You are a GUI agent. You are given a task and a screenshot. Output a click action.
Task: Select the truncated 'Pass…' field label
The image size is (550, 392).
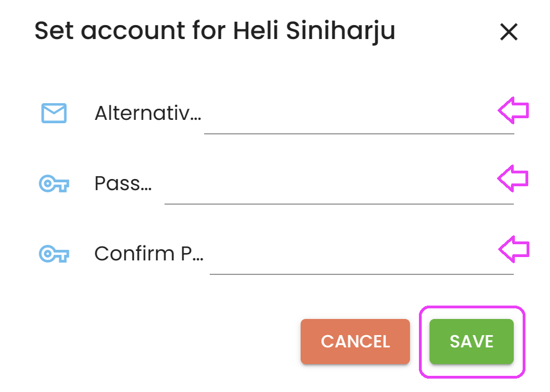(x=123, y=183)
